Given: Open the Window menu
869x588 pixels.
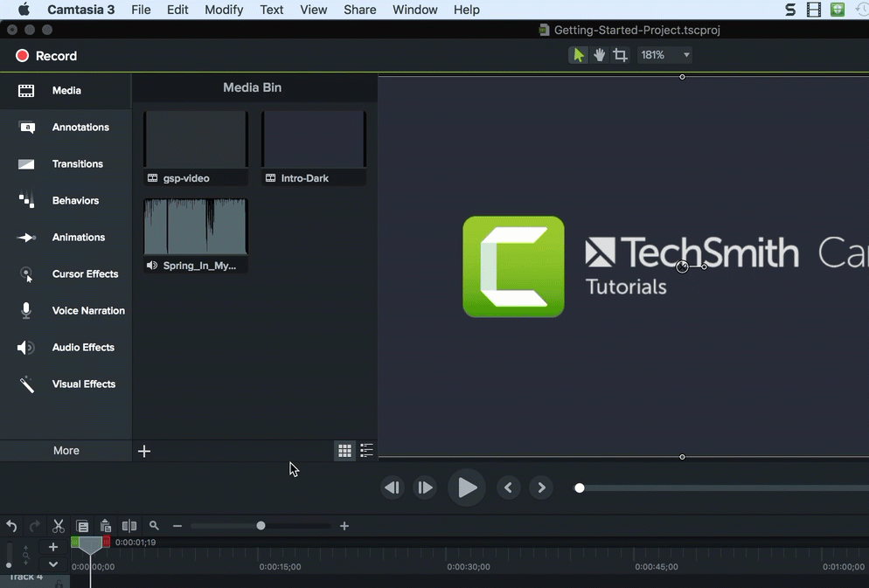Looking at the screenshot, I should pos(415,10).
